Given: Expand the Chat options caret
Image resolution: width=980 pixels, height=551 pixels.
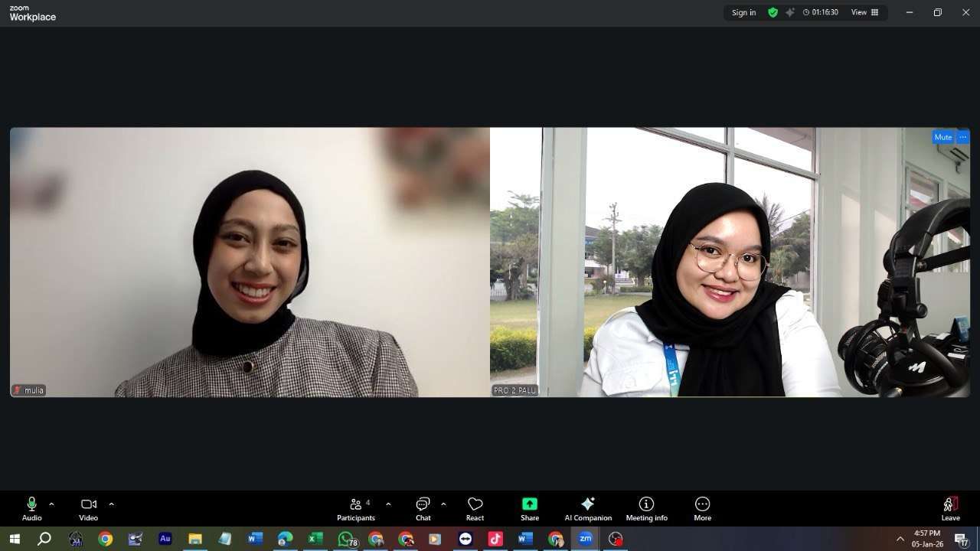Looking at the screenshot, I should pyautogui.click(x=443, y=504).
